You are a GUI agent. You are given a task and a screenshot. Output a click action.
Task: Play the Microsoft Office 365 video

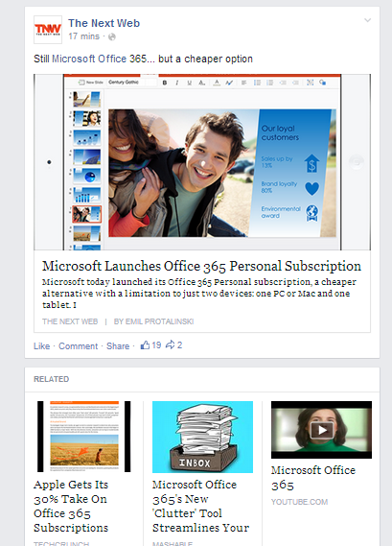point(321,430)
